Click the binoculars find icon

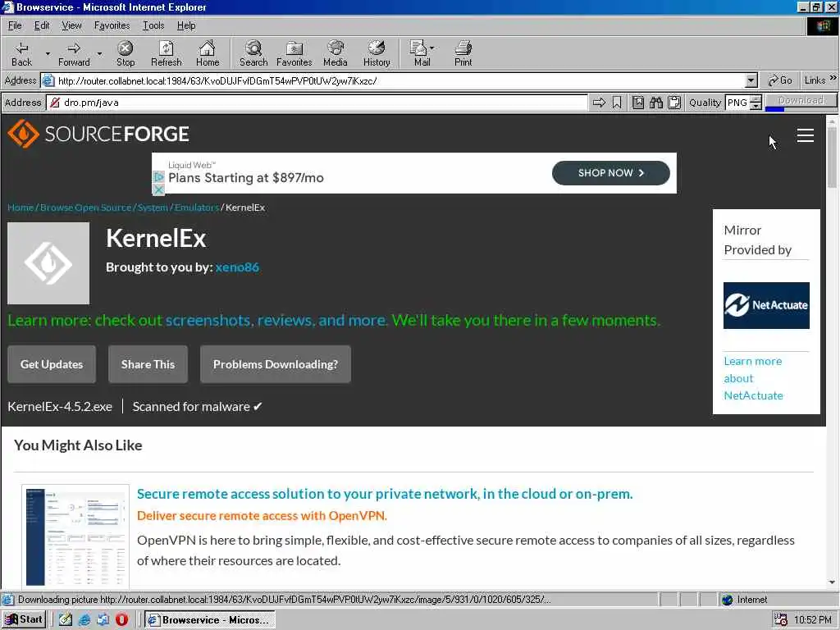656,103
